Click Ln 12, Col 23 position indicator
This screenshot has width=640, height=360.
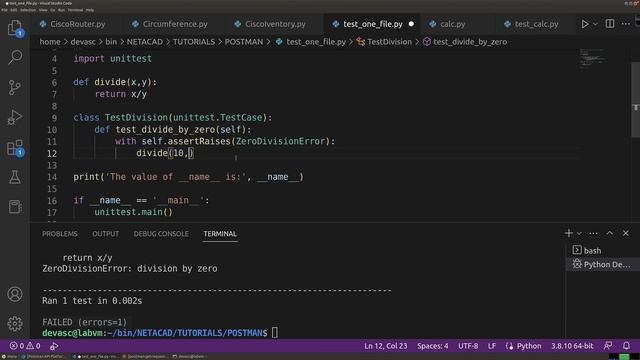[x=386, y=346]
